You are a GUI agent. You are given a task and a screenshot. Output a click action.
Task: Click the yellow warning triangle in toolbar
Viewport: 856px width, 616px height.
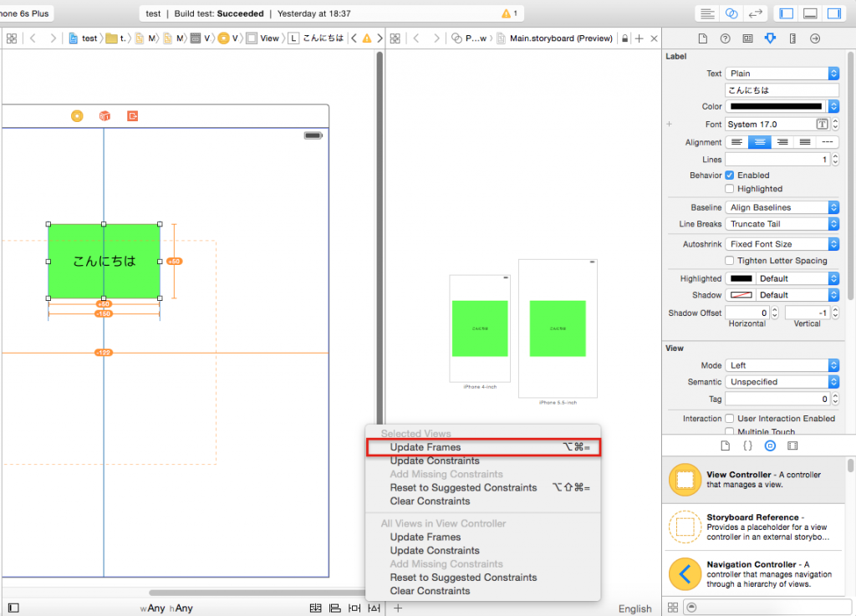[505, 13]
